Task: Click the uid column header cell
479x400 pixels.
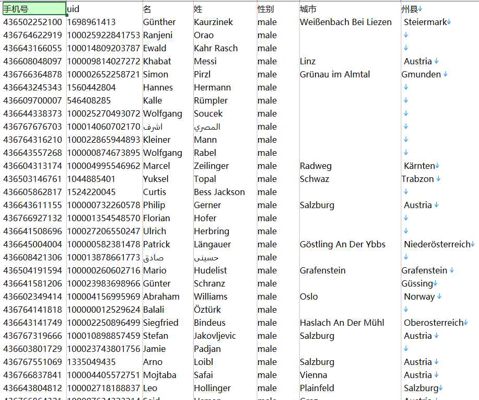Action: (x=104, y=9)
